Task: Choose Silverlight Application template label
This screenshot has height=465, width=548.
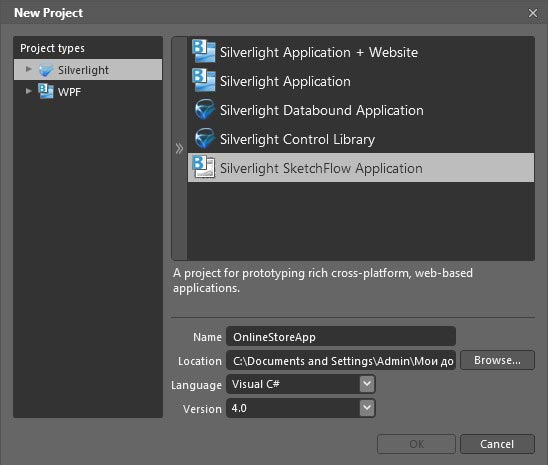Action: 285,81
